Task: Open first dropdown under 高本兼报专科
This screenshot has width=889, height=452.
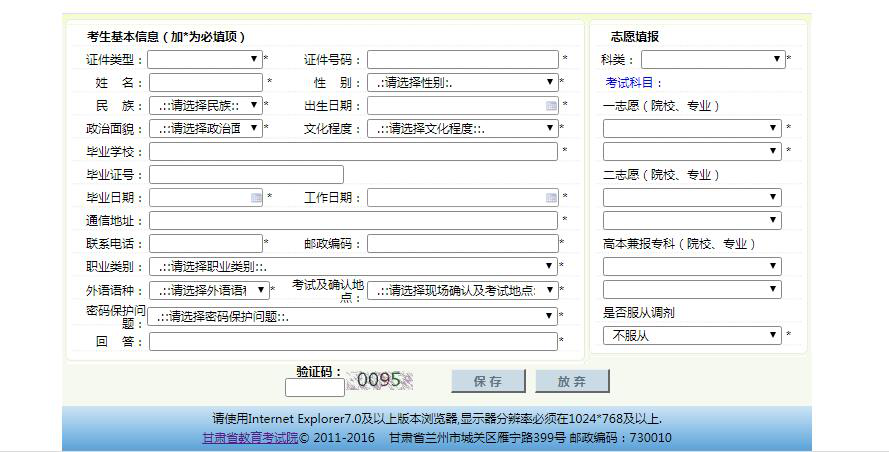Action: (x=692, y=266)
